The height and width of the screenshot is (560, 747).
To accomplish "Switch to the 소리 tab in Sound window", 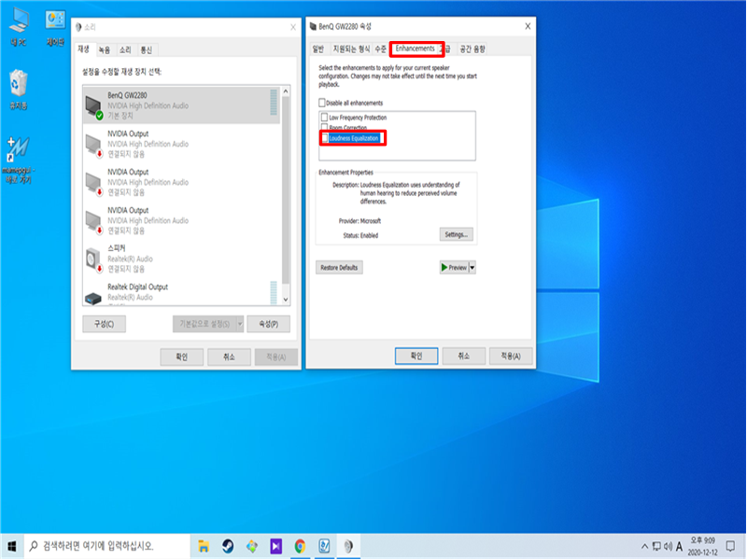I will pos(125,50).
